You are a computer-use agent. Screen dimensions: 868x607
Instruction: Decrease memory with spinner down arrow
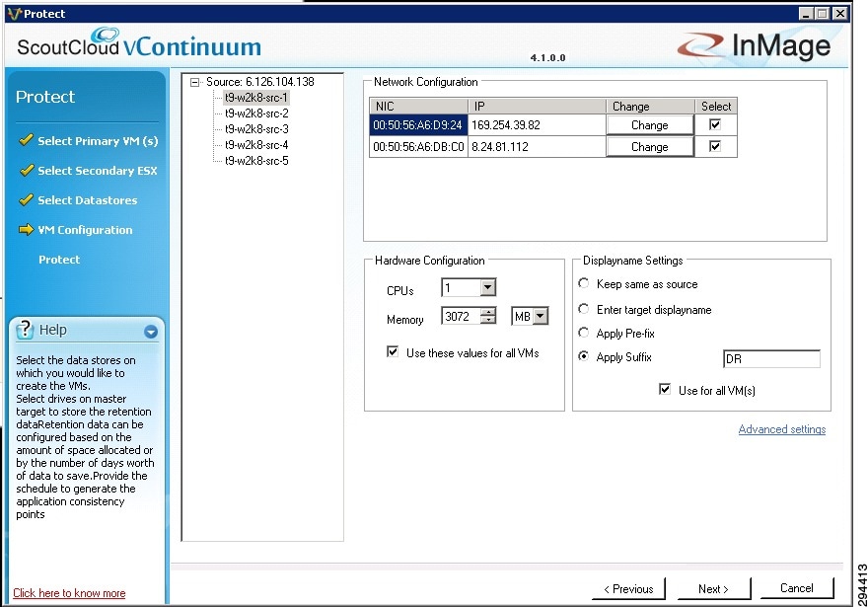pyautogui.click(x=487, y=320)
